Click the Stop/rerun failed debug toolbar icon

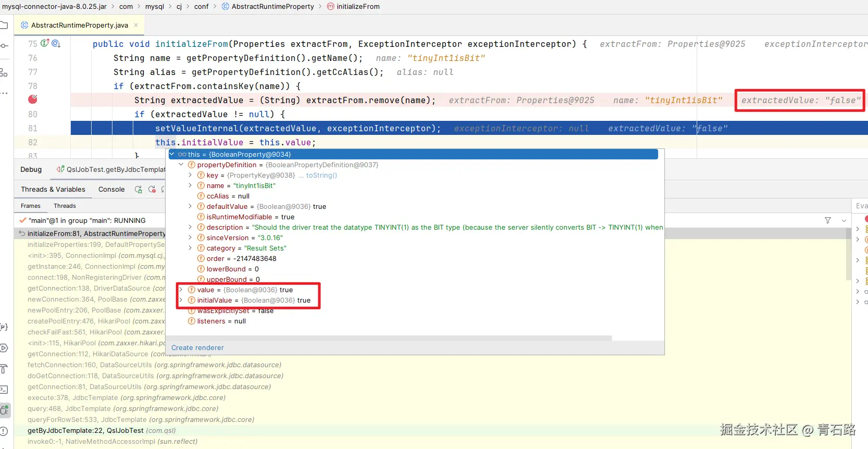click(152, 189)
